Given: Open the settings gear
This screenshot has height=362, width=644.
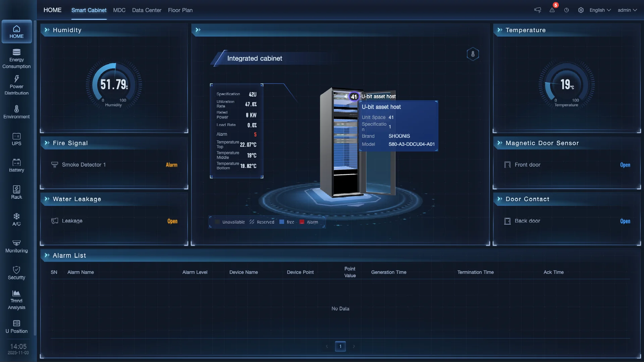Looking at the screenshot, I should click(x=581, y=10).
